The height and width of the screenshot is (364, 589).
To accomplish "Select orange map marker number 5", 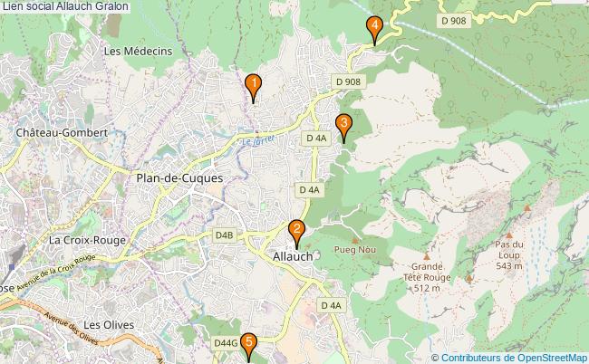I will tap(248, 347).
